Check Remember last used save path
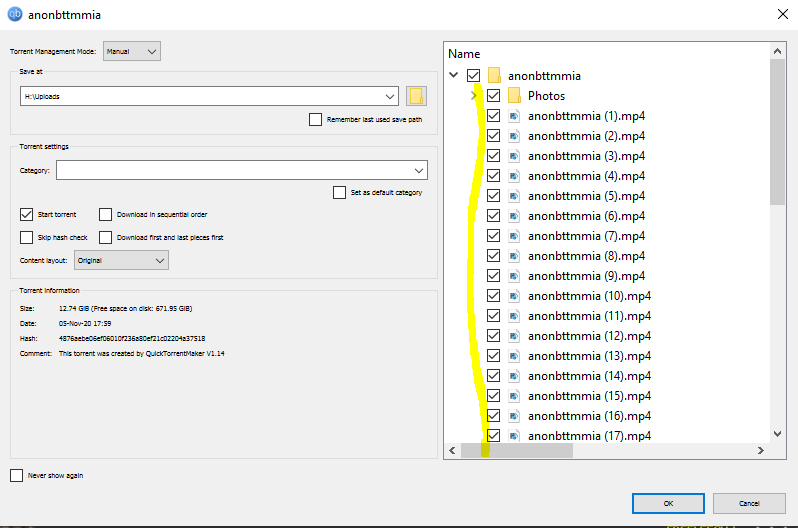 click(x=317, y=120)
